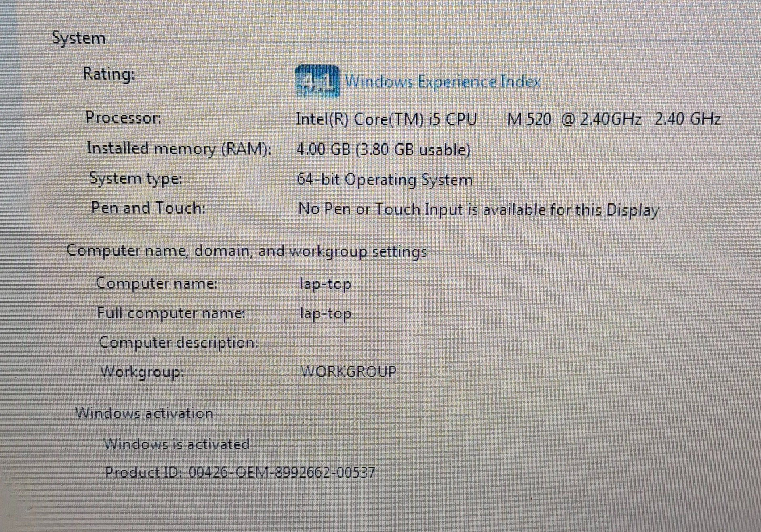This screenshot has height=532, width=761.
Task: Click the Computer name, domain, workgroup settings heading
Action: pos(246,251)
